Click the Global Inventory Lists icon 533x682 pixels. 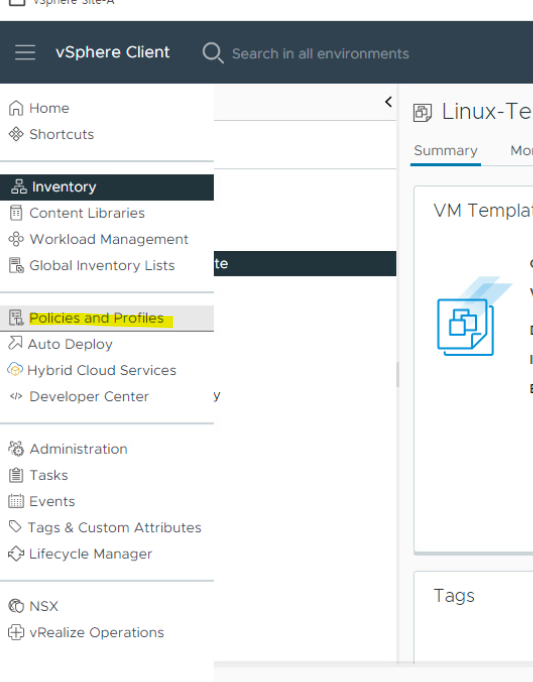tap(17, 265)
